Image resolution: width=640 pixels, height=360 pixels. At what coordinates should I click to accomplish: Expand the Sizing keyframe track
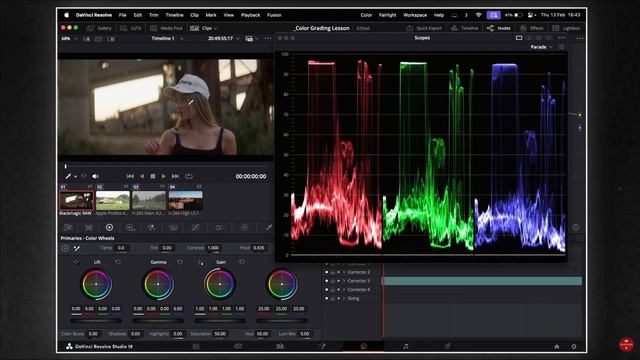tap(344, 298)
